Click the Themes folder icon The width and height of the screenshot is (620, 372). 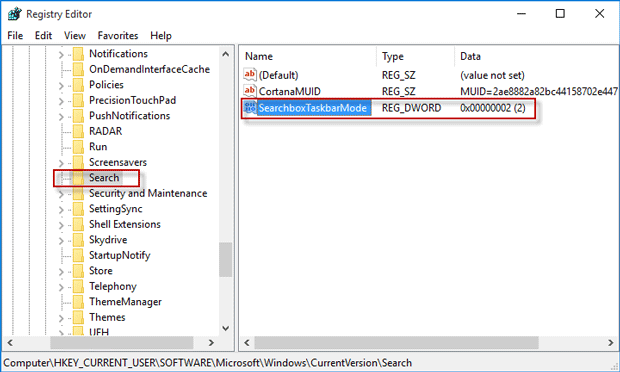pos(78,317)
